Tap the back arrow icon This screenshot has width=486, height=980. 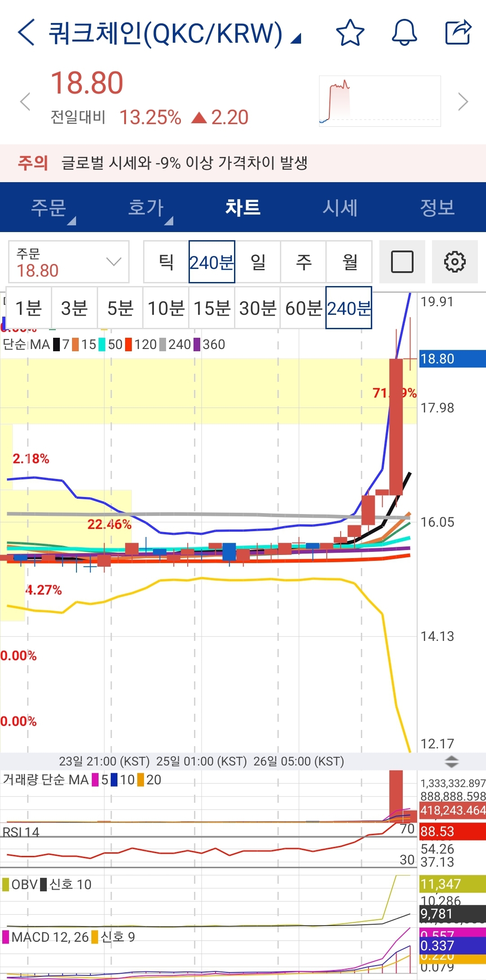(26, 32)
